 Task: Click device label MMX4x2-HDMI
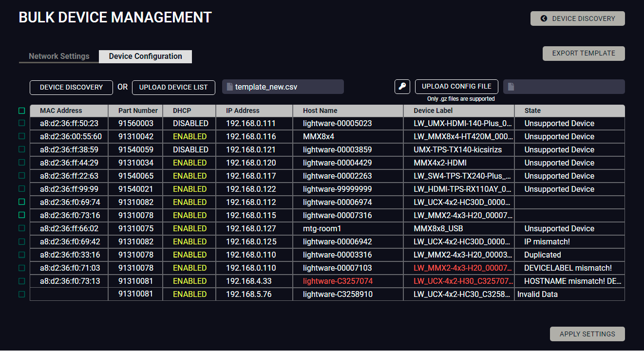pyautogui.click(x=440, y=163)
